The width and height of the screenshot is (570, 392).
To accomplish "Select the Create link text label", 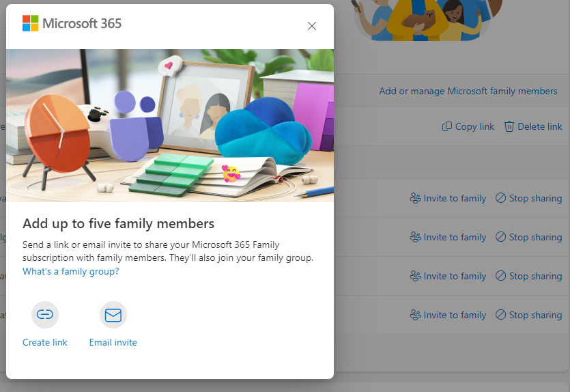I will click(45, 342).
